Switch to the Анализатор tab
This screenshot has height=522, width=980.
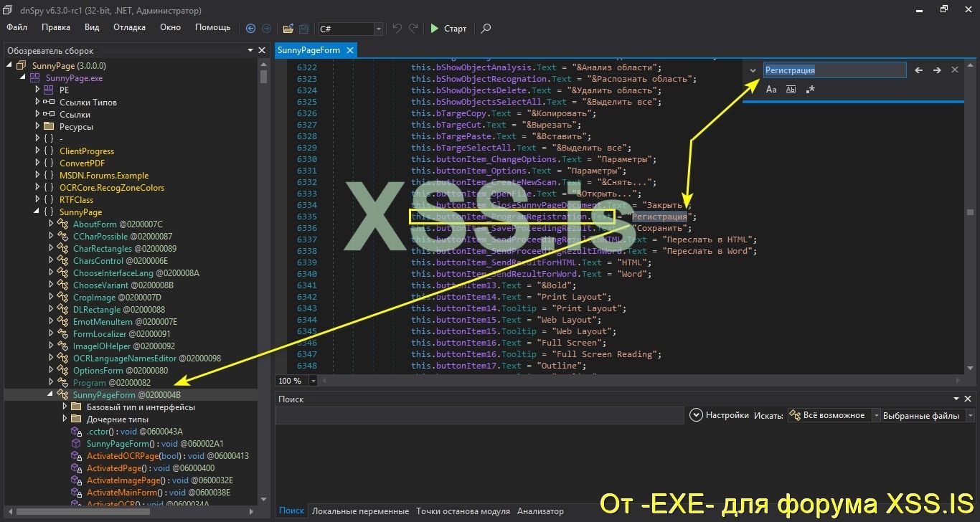540,511
